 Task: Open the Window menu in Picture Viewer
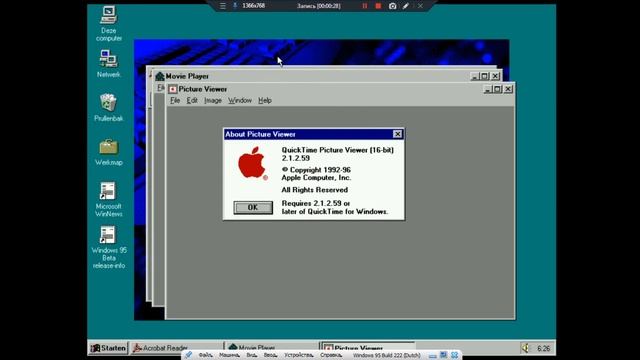point(240,100)
